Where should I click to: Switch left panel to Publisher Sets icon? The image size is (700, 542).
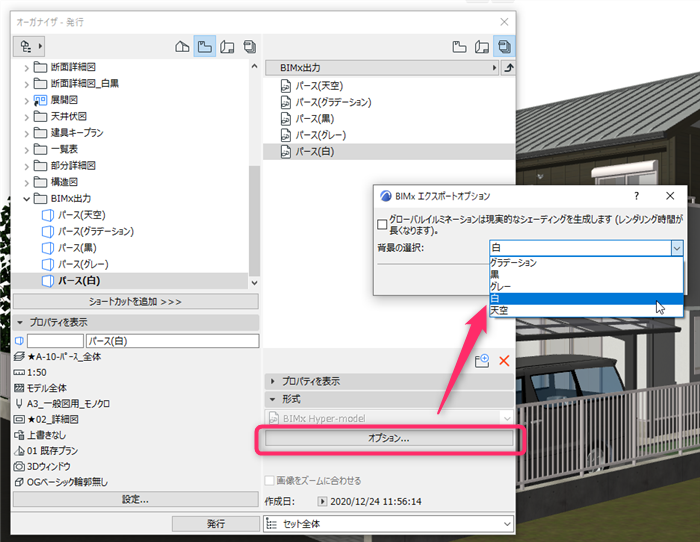(x=250, y=46)
